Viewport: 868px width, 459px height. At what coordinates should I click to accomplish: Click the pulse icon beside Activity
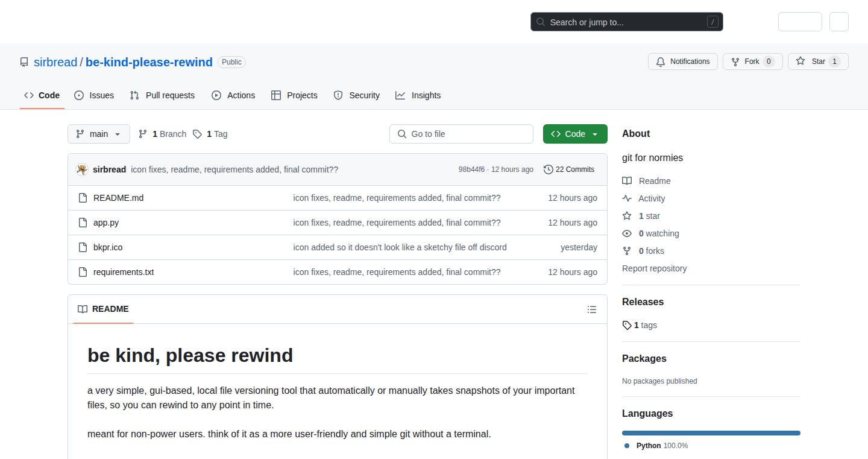[x=627, y=198]
